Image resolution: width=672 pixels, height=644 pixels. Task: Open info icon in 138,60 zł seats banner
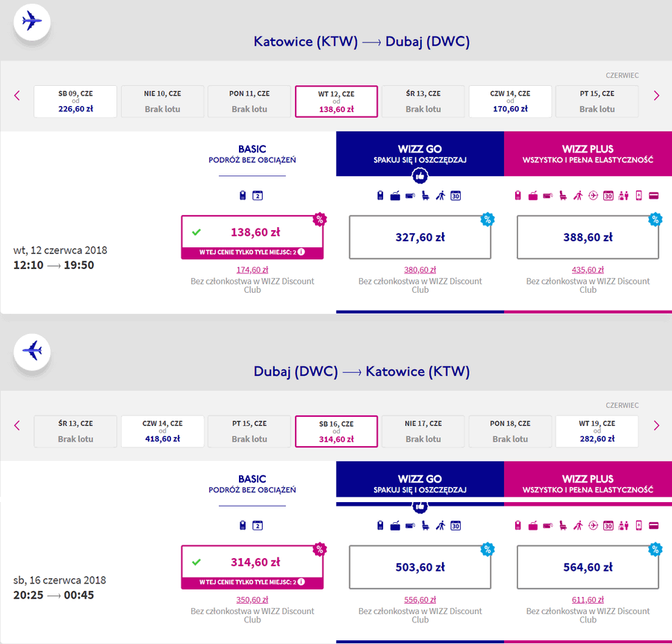click(x=302, y=252)
